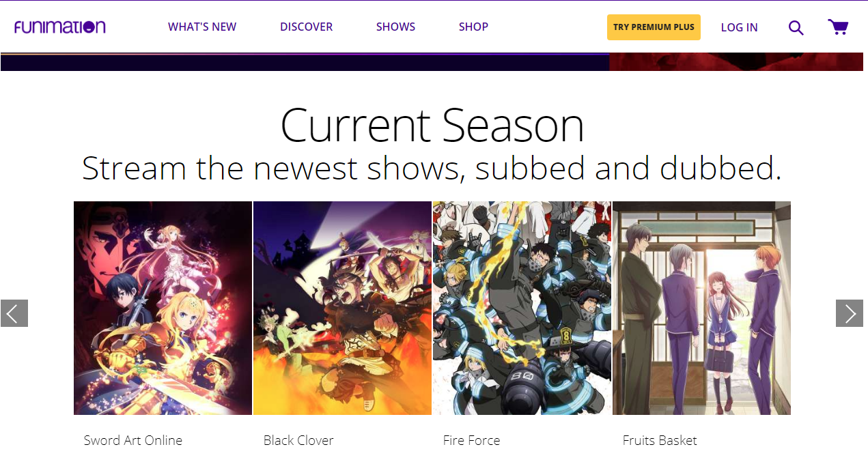Open the What's New menu
The width and height of the screenshot is (868, 462).
[x=202, y=27]
